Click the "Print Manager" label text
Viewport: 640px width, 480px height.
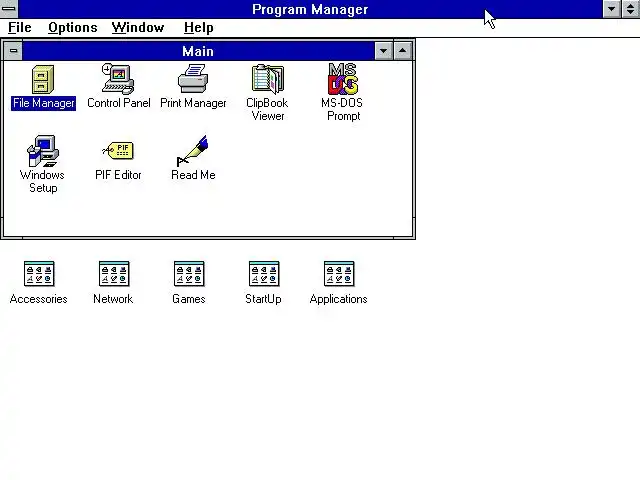pos(193,103)
